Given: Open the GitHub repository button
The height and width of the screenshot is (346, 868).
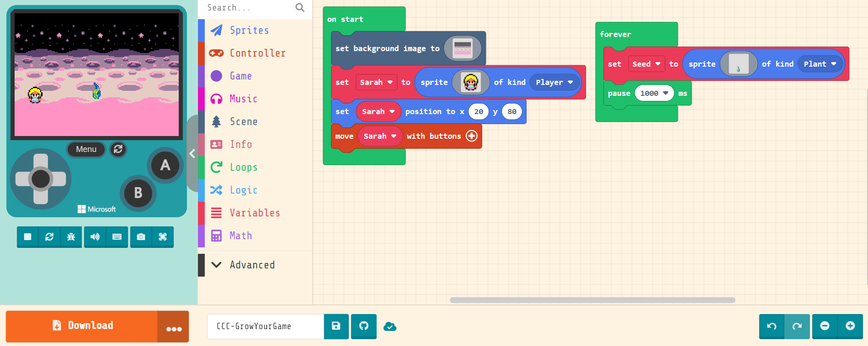Looking at the screenshot, I should pos(364,326).
